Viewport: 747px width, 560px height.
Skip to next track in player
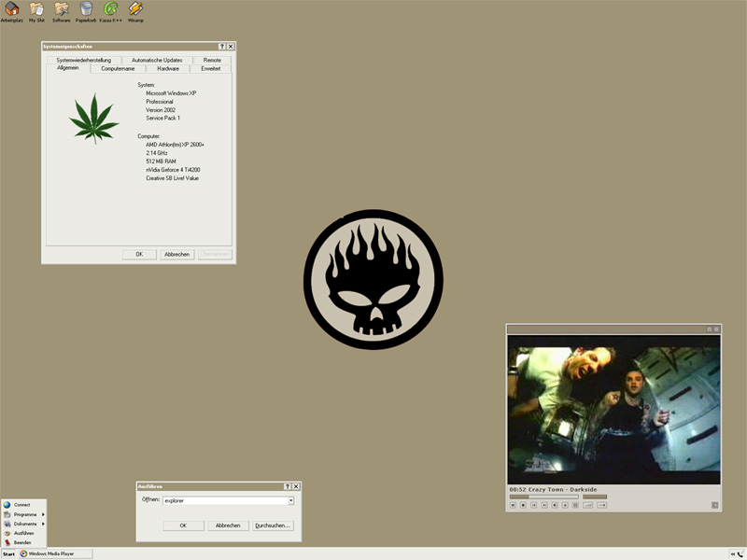pos(544,505)
